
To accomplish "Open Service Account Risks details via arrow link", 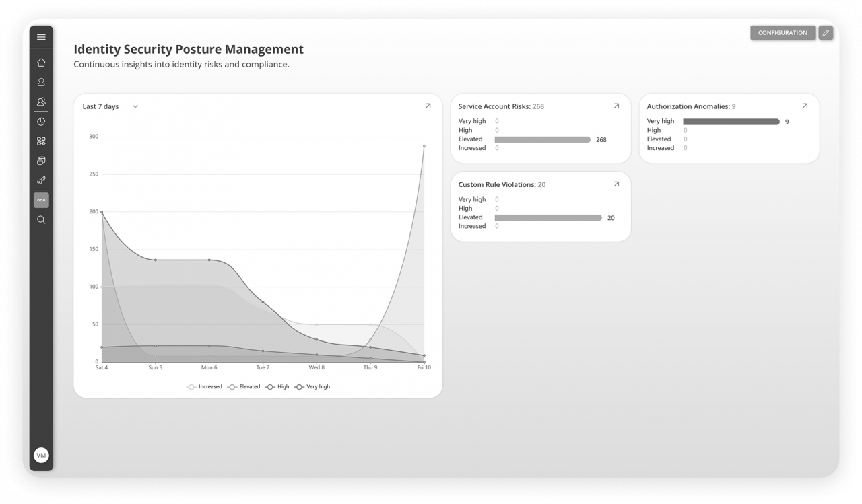I will click(x=616, y=106).
